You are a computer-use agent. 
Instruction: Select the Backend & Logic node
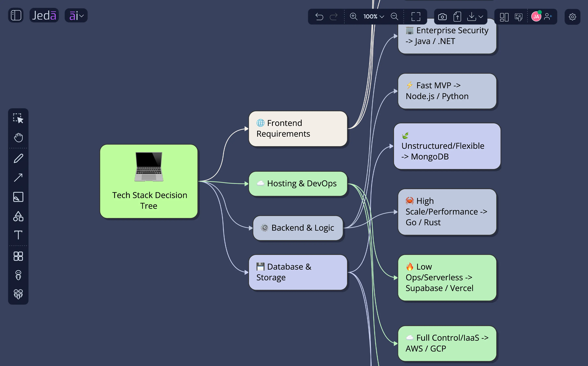coord(298,228)
